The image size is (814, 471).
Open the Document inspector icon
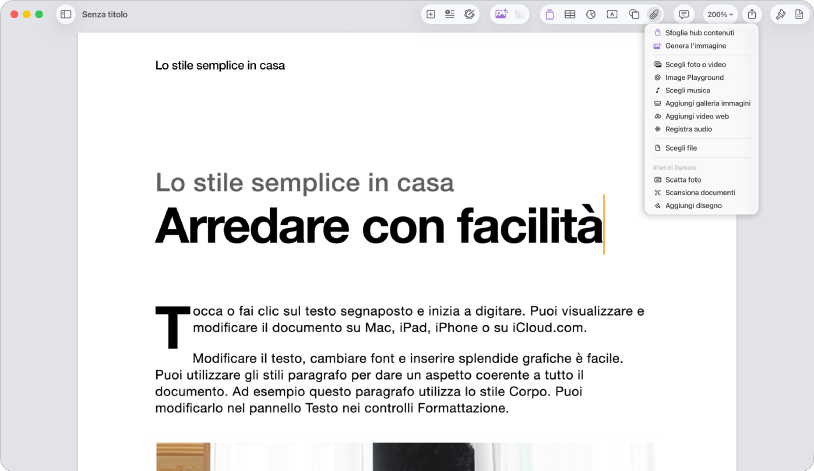point(799,15)
